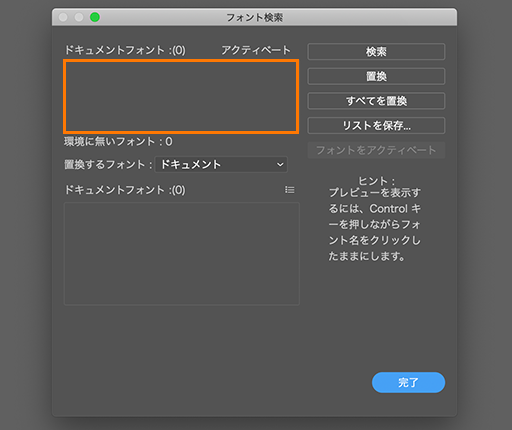Open the font list options menu icon
This screenshot has height=430, width=512.
pos(289,190)
